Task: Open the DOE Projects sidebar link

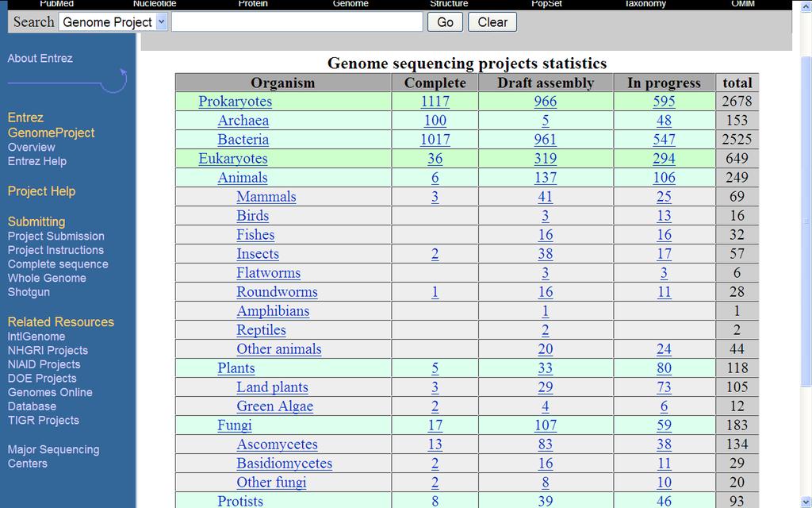Action: pyautogui.click(x=42, y=379)
